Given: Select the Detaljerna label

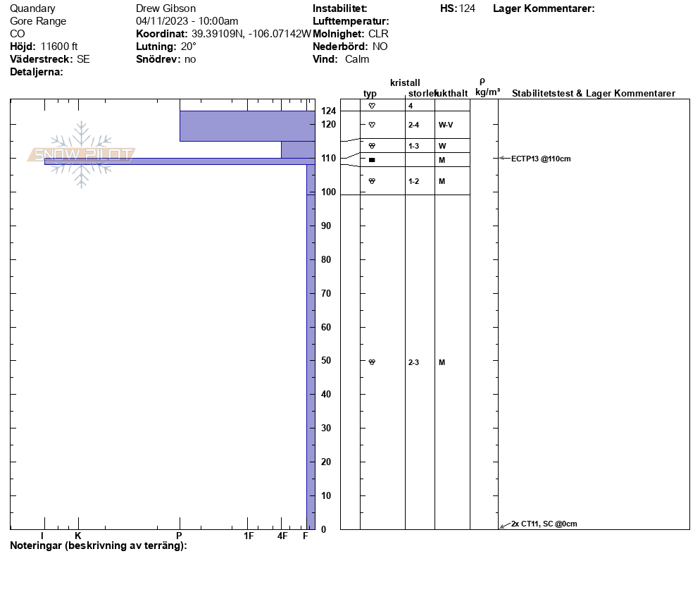Looking at the screenshot, I should pos(37,72).
